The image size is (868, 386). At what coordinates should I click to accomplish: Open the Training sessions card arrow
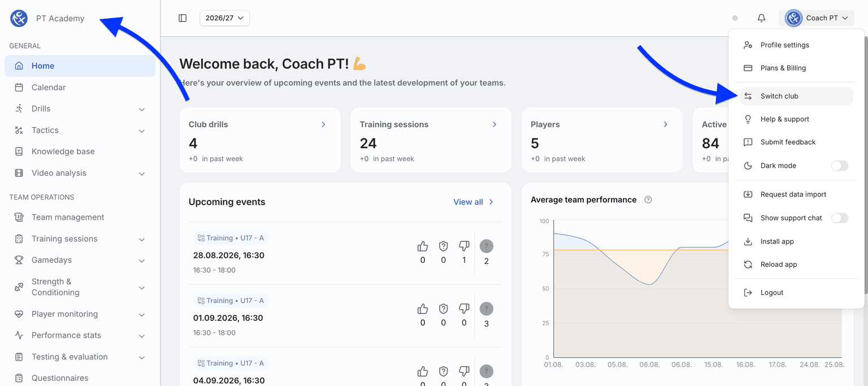[x=494, y=124]
